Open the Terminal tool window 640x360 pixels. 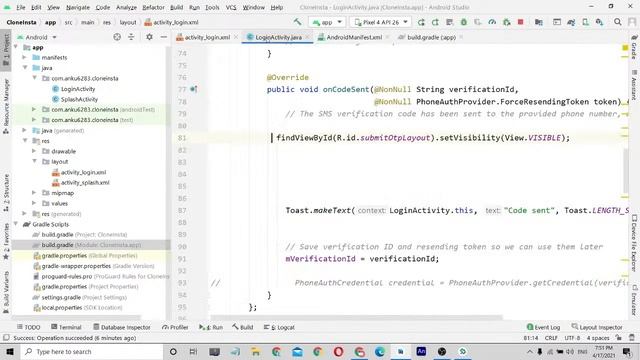coord(66,327)
